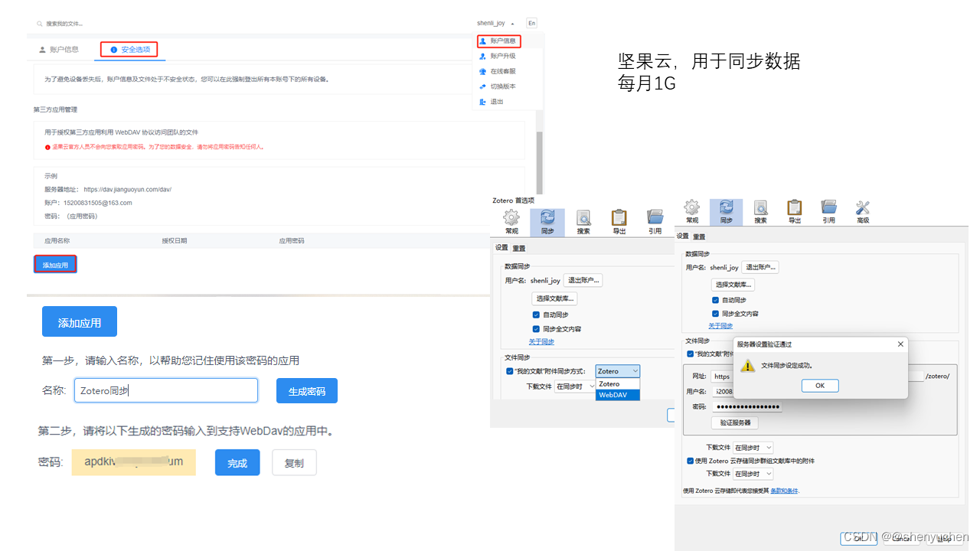Image resolution: width=980 pixels, height=551 pixels.
Task: Toggle the "我的文献"附件同步方式 checkbox
Action: (510, 371)
